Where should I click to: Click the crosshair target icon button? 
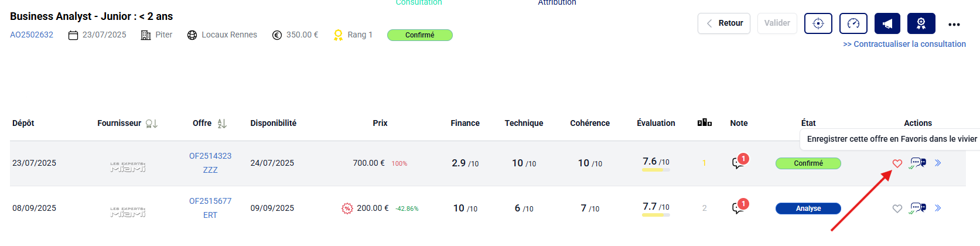coord(818,23)
